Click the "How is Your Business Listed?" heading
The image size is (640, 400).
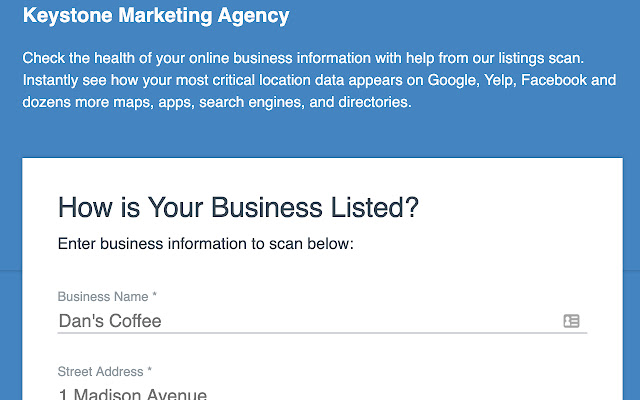tap(238, 208)
